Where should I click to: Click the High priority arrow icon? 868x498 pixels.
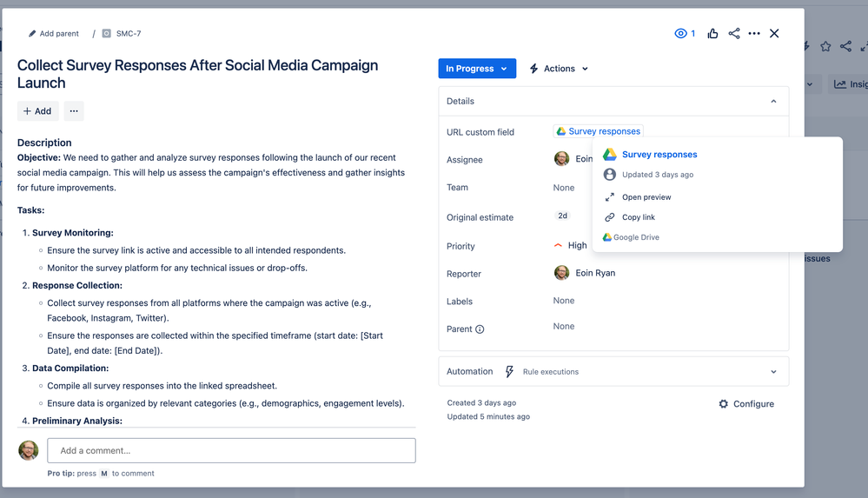click(x=558, y=245)
